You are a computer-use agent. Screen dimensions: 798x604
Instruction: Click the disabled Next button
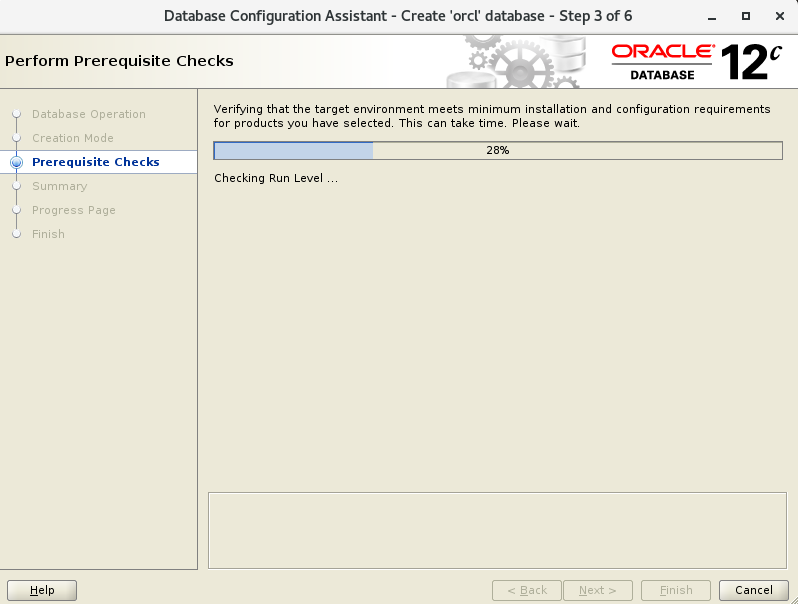(x=597, y=590)
